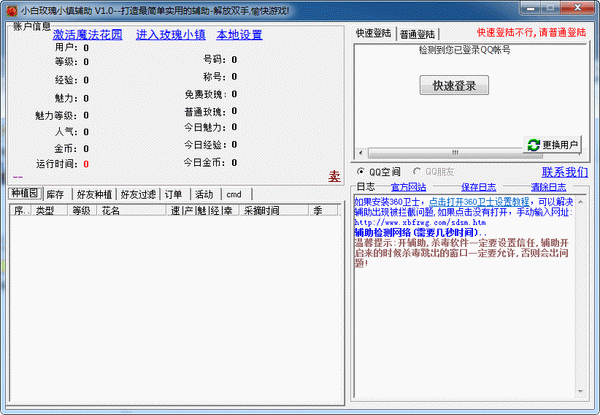The height and width of the screenshot is (415, 600).
Task: Open the 进入玫瑰小镇 link
Action: click(171, 35)
